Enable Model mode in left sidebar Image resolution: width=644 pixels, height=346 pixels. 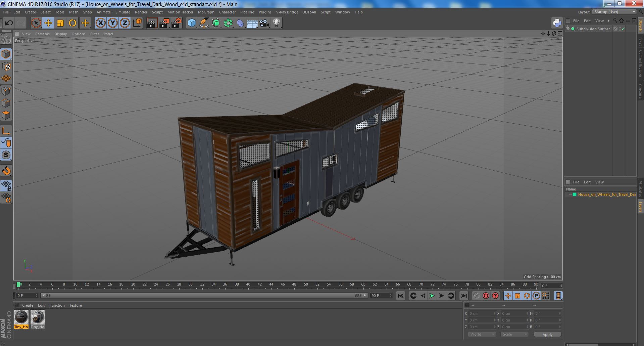pyautogui.click(x=6, y=54)
